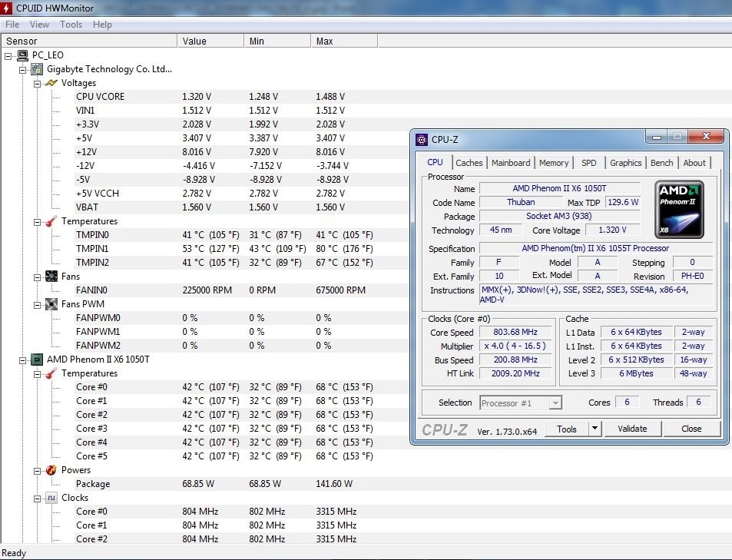The image size is (732, 560).
Task: Select the CPU tab in CPU-Z
Action: [435, 162]
